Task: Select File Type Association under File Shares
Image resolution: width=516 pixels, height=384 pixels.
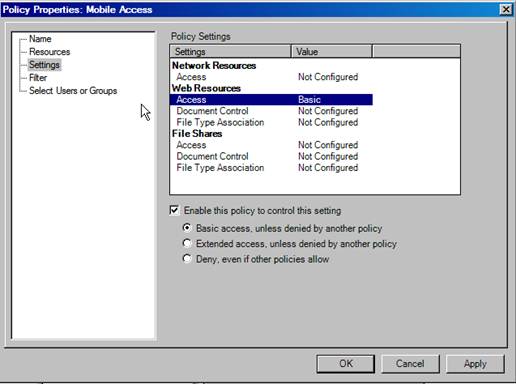Action: [220, 168]
